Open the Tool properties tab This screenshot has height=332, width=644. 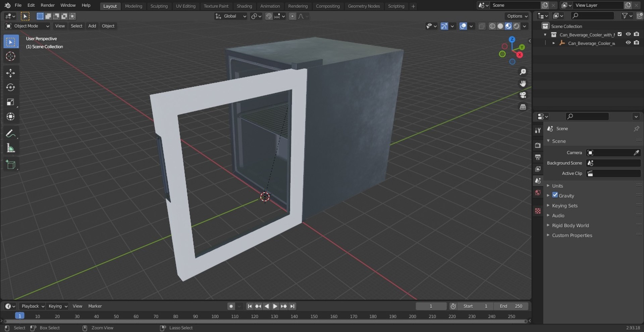pyautogui.click(x=538, y=130)
